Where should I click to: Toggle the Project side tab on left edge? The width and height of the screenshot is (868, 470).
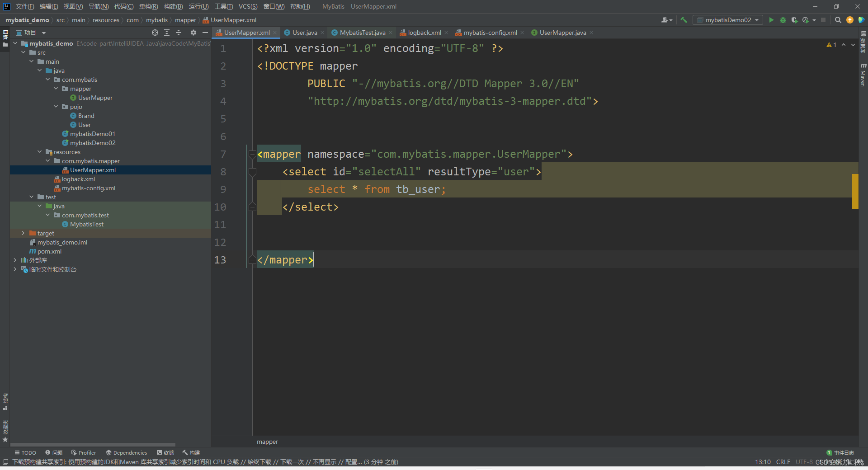click(x=5, y=38)
